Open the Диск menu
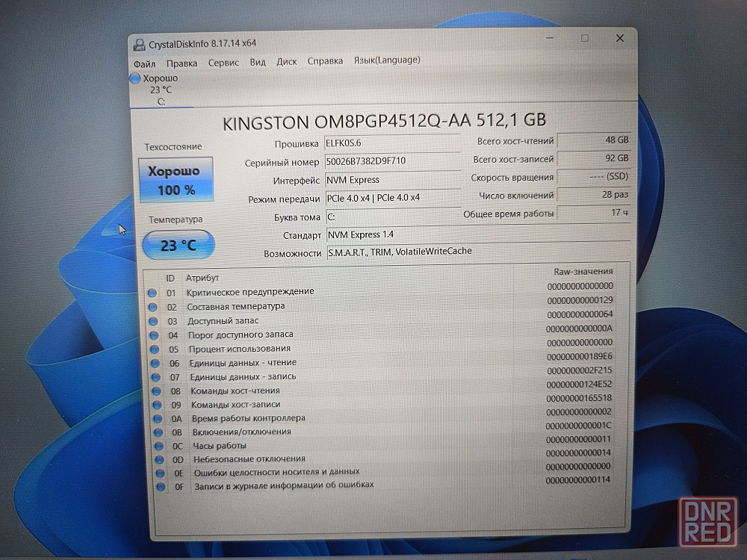 pos(287,62)
